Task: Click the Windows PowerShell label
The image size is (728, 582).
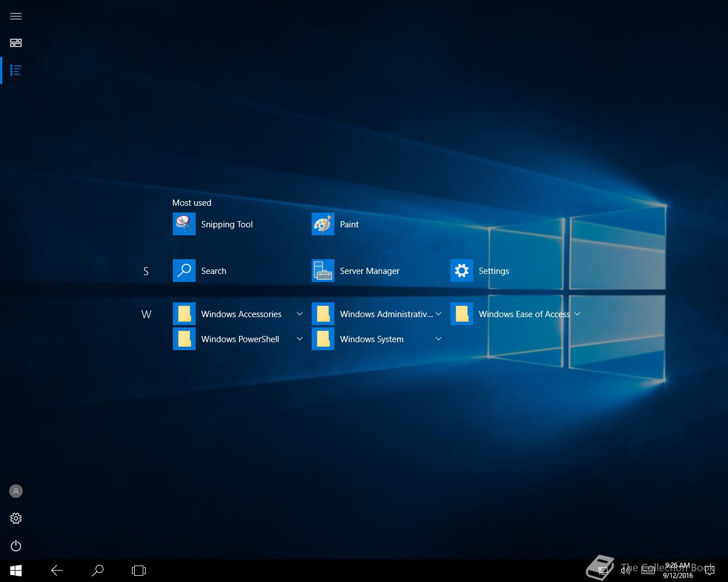Action: coord(240,339)
